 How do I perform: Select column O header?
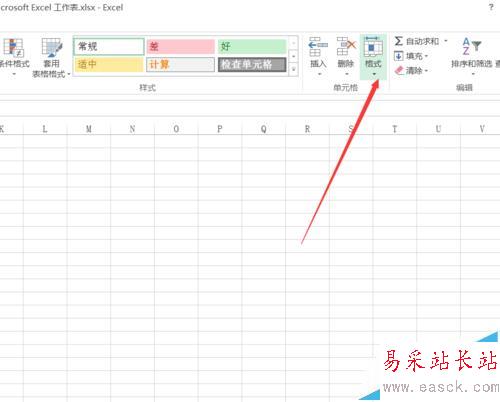[176, 129]
